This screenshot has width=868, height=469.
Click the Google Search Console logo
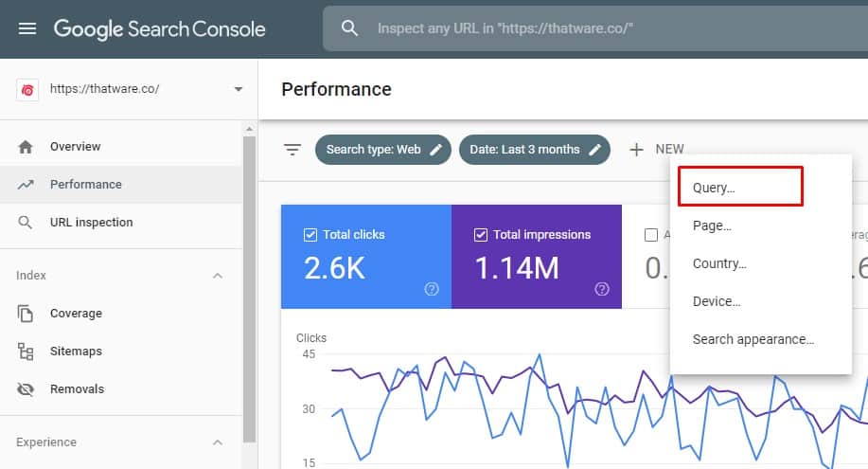point(159,28)
